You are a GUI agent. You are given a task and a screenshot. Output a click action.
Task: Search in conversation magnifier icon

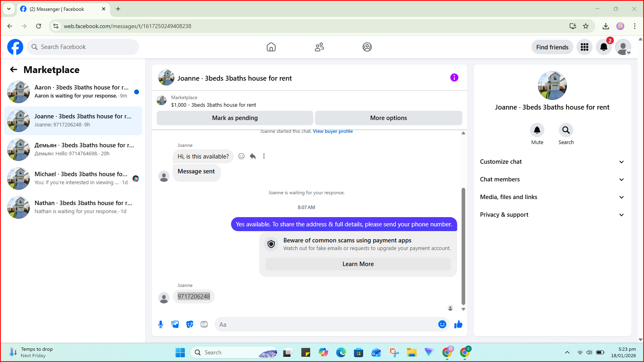(566, 130)
